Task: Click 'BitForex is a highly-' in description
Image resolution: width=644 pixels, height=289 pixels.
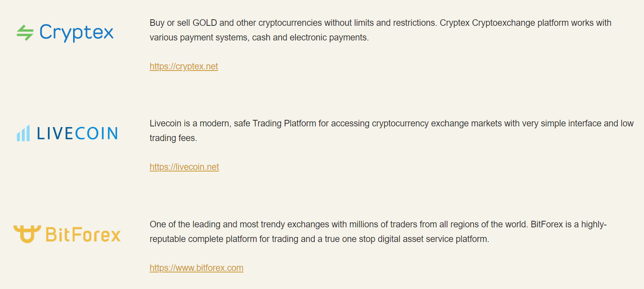Action: click(x=569, y=224)
